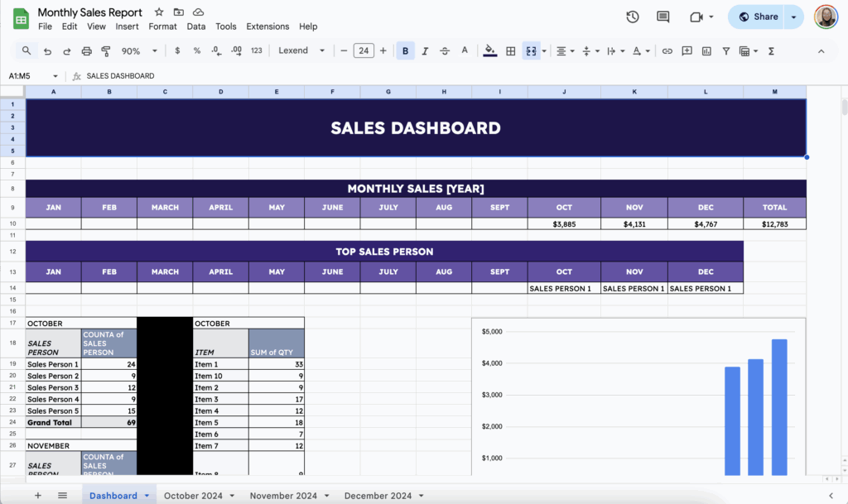The image size is (848, 504).
Task: Open the Dashboard sheet tab menu arrow
Action: pyautogui.click(x=147, y=496)
